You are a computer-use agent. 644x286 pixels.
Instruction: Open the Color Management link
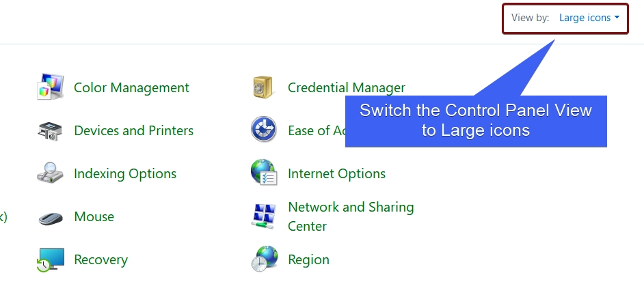(x=131, y=87)
